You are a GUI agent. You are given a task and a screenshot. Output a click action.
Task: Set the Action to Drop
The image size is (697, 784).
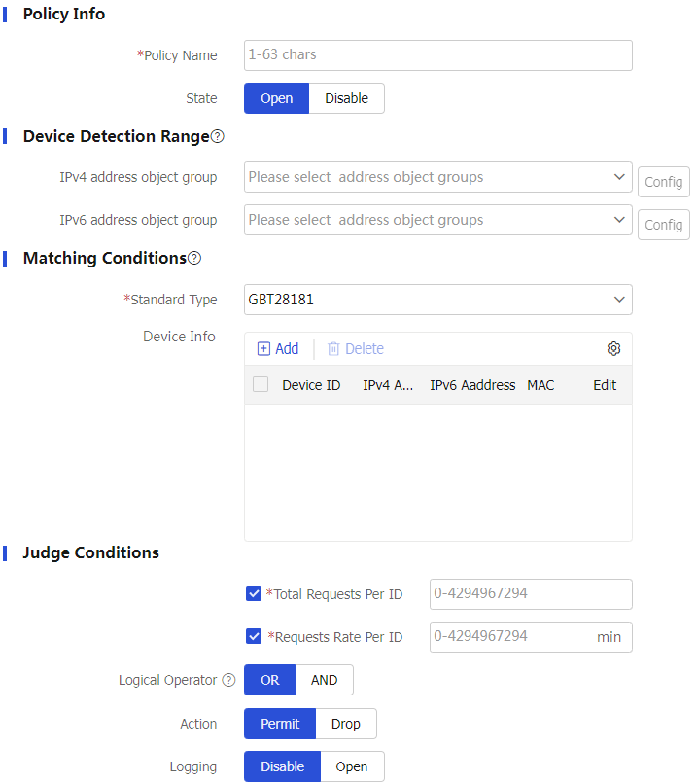coord(345,724)
